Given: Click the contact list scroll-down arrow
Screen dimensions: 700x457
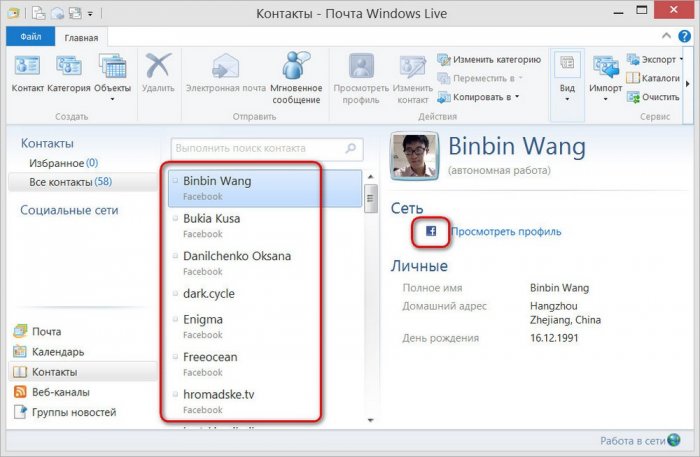Looking at the screenshot, I should coord(371,420).
